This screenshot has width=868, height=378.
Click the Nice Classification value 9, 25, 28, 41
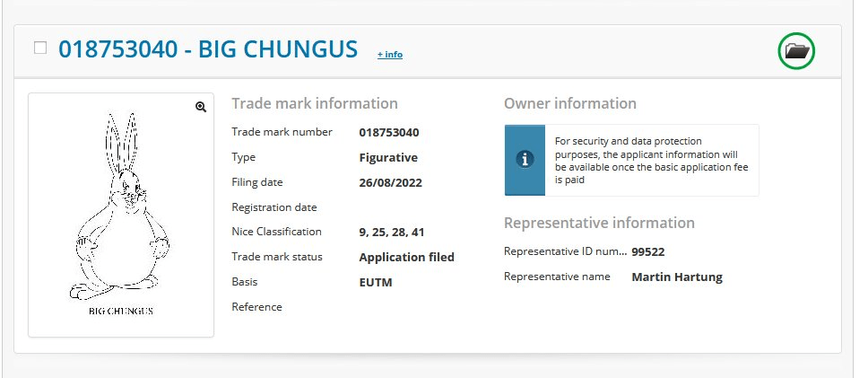392,233
